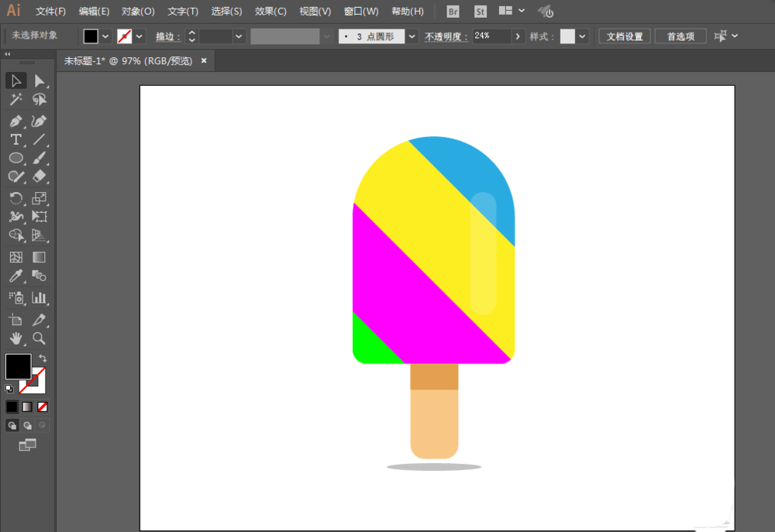Collapse the tools panel double arrow
This screenshot has height=532, width=775.
pyautogui.click(x=8, y=54)
